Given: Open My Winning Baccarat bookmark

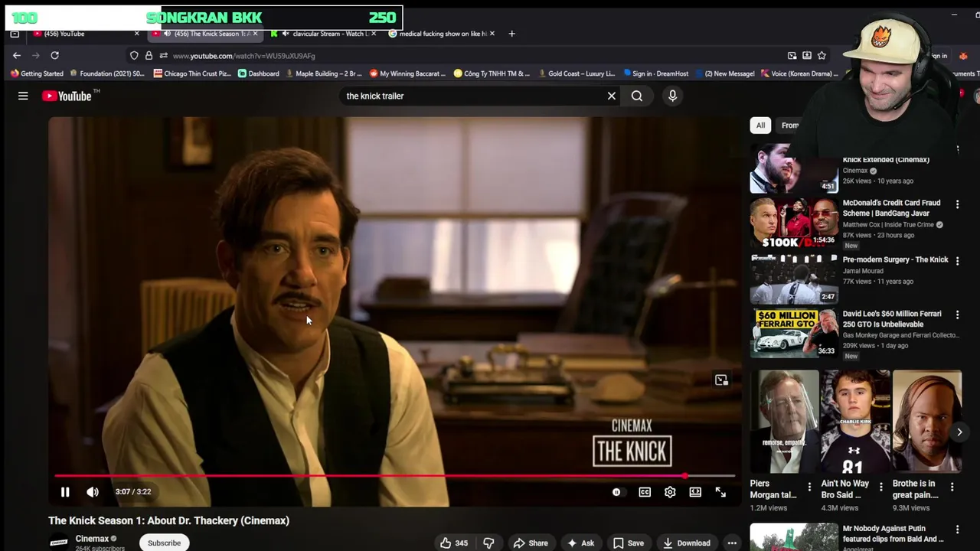Looking at the screenshot, I should coord(407,73).
